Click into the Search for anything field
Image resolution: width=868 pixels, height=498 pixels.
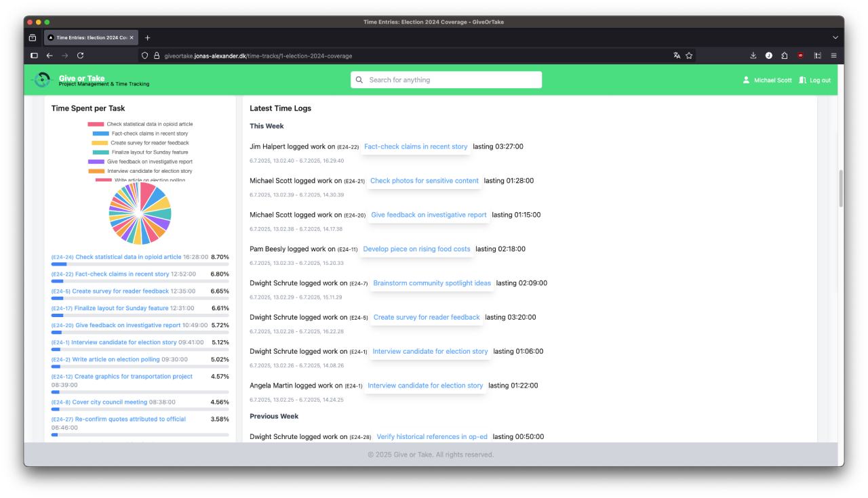446,80
